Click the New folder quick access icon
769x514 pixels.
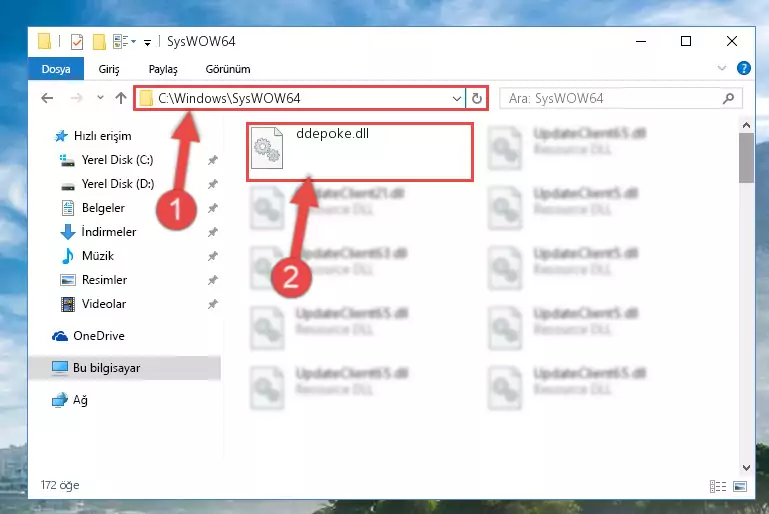pos(100,42)
